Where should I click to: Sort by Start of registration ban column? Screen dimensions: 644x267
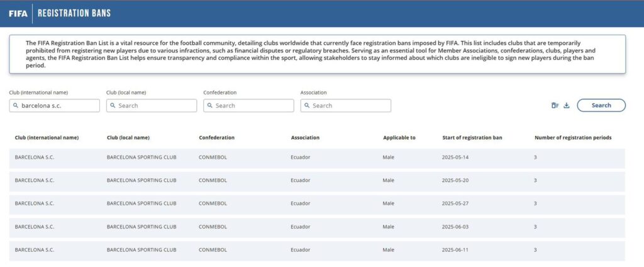[x=472, y=138]
